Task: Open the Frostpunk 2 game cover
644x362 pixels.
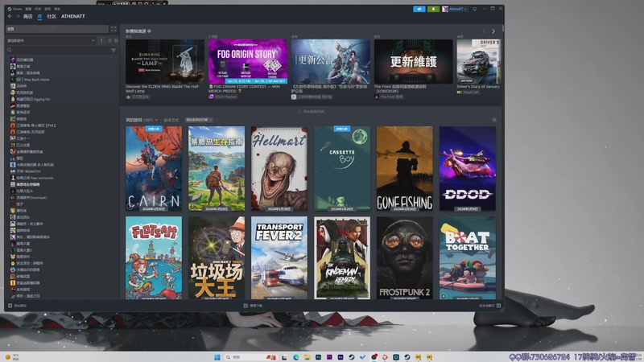Action: pyautogui.click(x=405, y=257)
